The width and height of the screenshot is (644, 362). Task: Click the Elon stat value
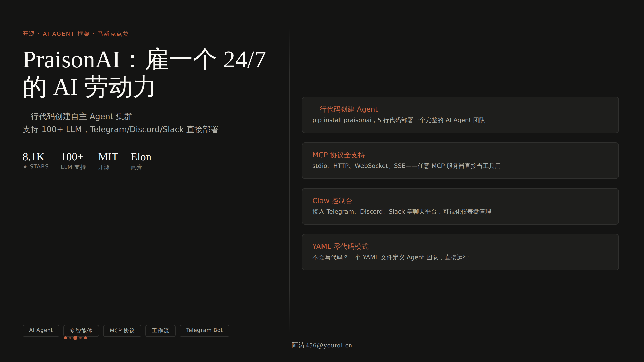[x=141, y=157]
